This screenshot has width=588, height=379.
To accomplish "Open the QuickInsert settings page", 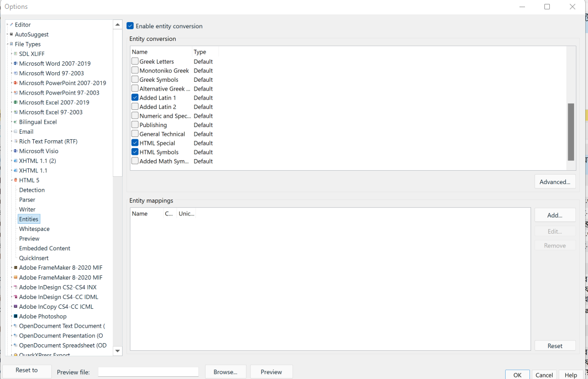I will click(x=34, y=258).
